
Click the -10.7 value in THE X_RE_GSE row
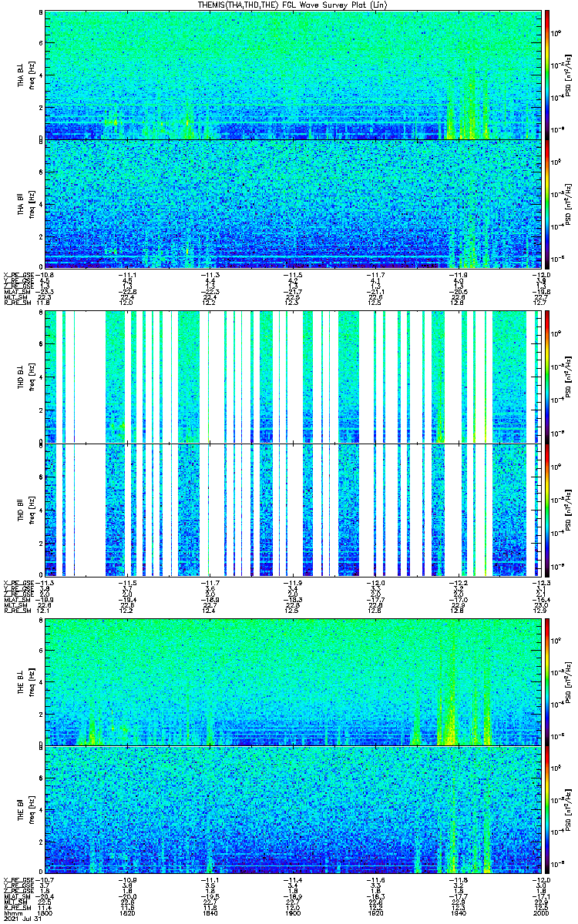(45, 880)
